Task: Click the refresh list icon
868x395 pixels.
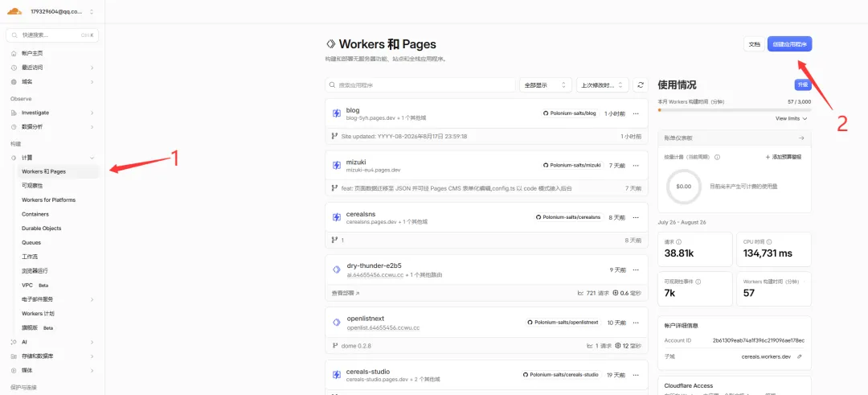Action: (x=641, y=84)
